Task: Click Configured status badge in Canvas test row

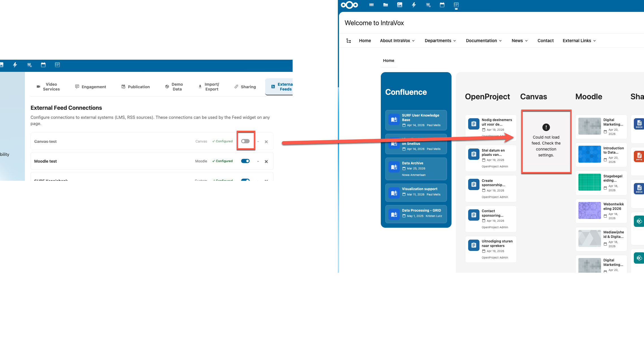Action: coord(222,141)
